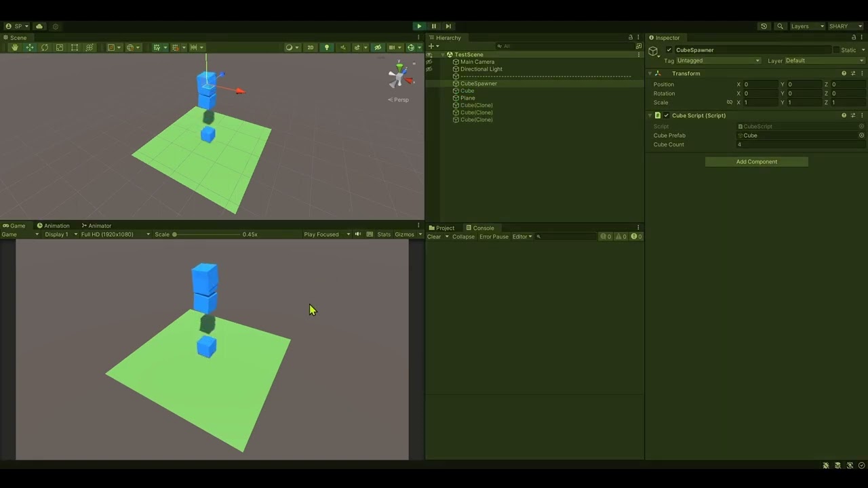Screen dimensions: 868x488
Task: Select the Hand tool in Scene toolbar
Action: click(15, 47)
